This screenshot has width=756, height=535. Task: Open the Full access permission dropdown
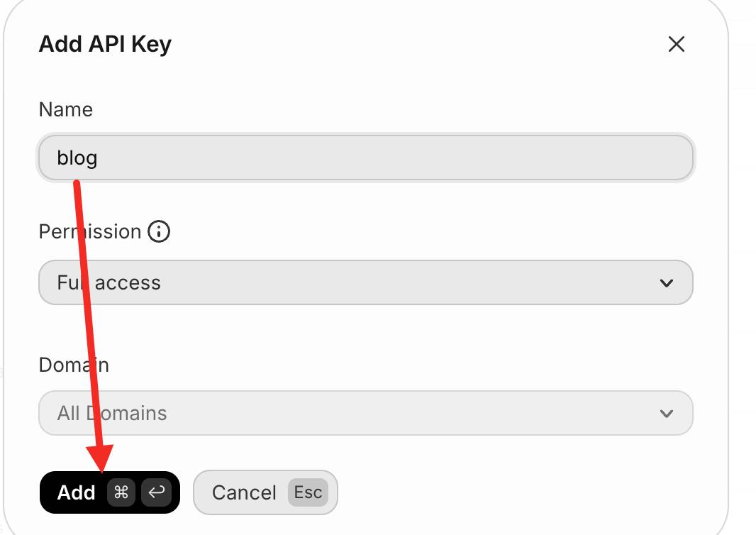click(x=365, y=282)
